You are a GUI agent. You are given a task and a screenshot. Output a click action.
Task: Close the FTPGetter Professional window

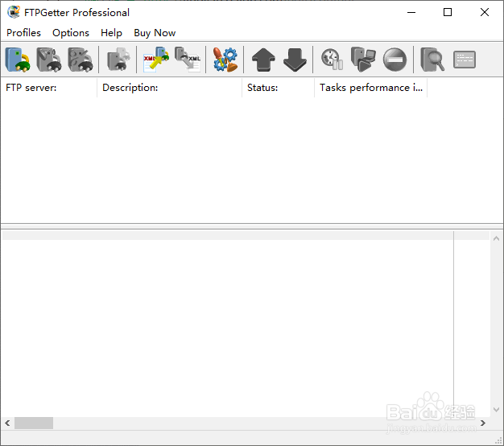coord(485,12)
